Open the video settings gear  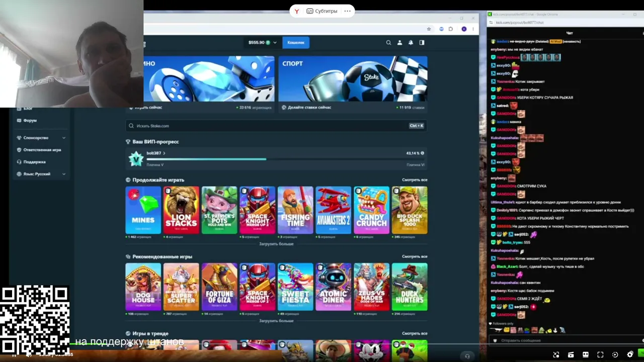click(x=630, y=354)
